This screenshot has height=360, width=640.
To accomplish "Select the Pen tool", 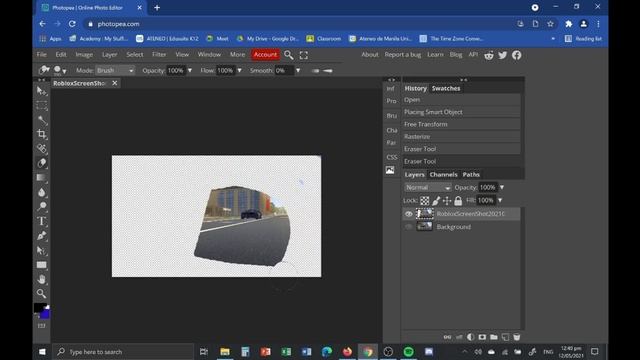I will pos(42,236).
